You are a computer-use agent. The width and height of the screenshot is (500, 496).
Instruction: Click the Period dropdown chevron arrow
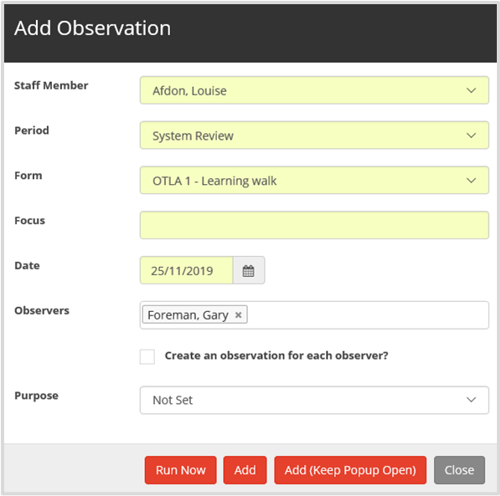[x=471, y=135]
